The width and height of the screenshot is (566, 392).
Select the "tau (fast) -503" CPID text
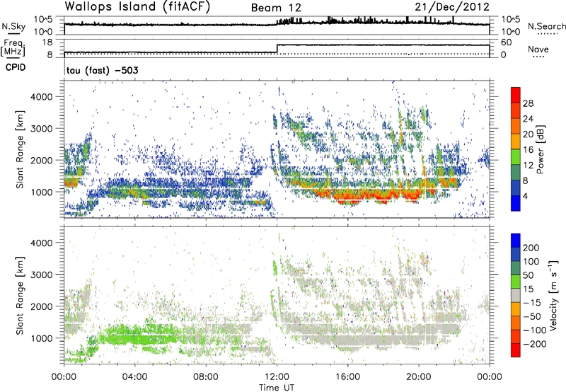click(x=102, y=70)
